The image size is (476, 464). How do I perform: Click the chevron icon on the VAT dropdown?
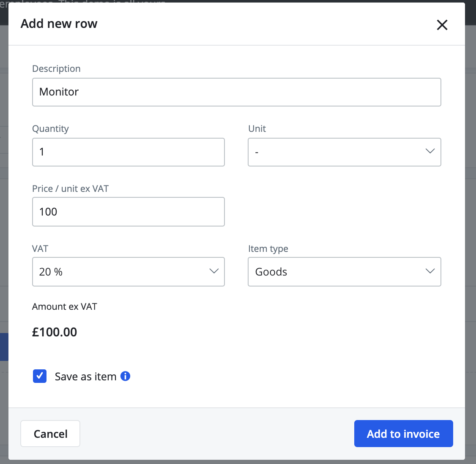[x=214, y=271]
